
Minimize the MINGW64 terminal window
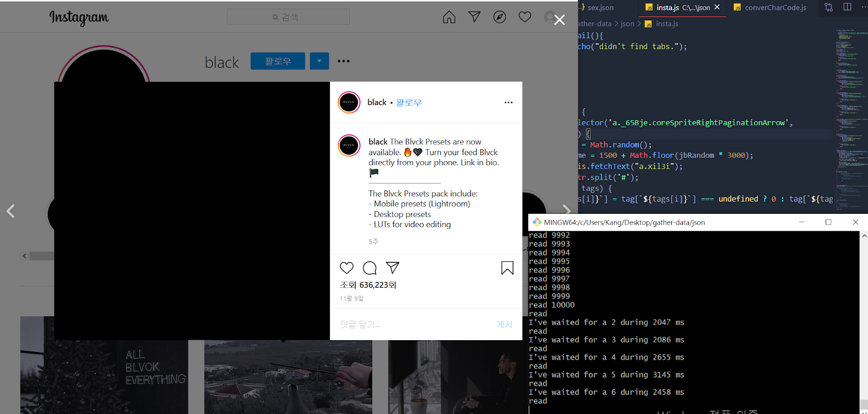point(802,222)
